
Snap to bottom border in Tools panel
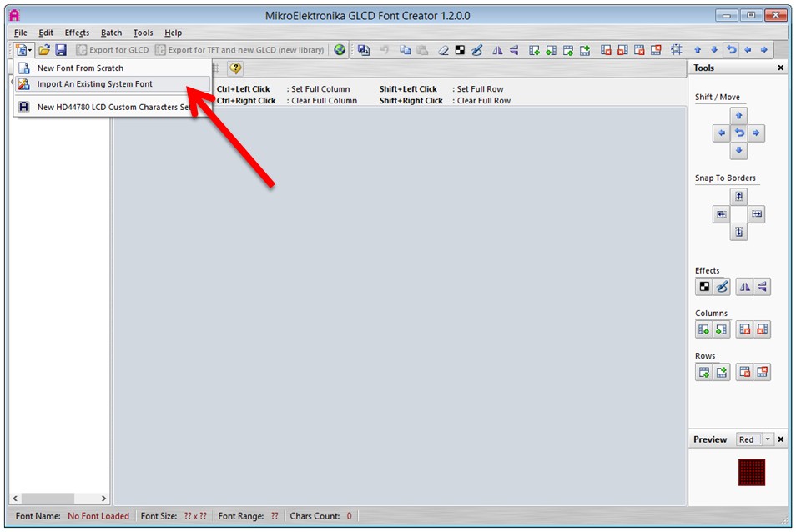coord(738,232)
